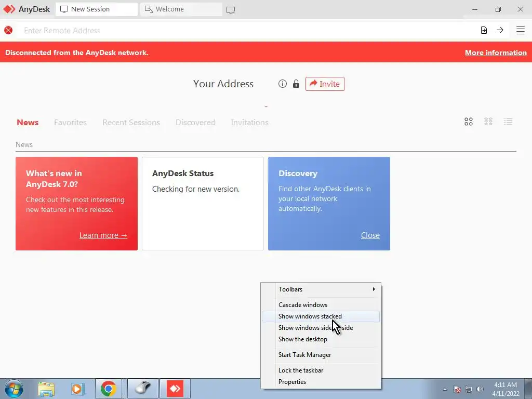Click the lock icon for unattended access
The image size is (532, 399).
pyautogui.click(x=296, y=84)
